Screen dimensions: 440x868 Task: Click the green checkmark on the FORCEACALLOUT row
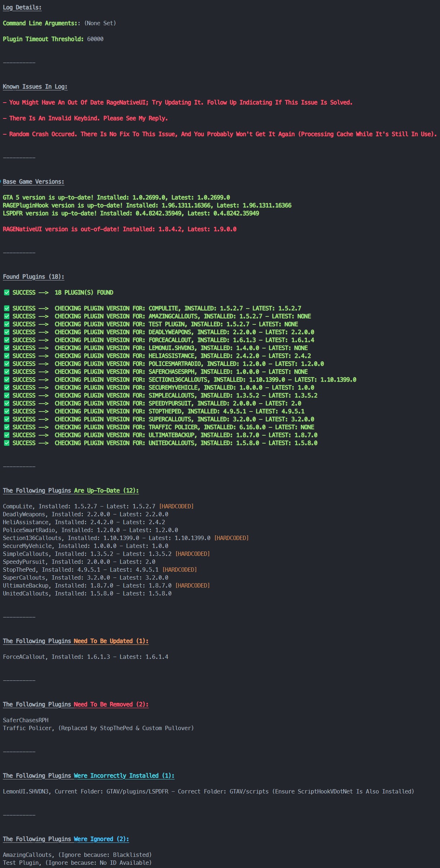pyautogui.click(x=6, y=340)
